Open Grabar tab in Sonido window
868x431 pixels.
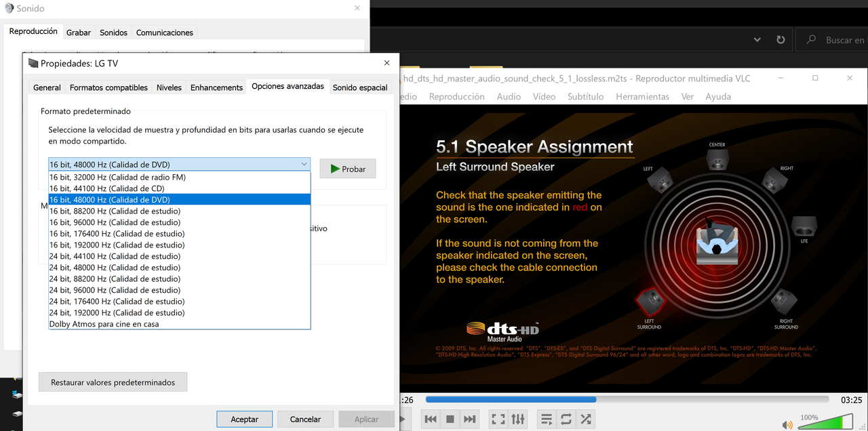coord(79,33)
